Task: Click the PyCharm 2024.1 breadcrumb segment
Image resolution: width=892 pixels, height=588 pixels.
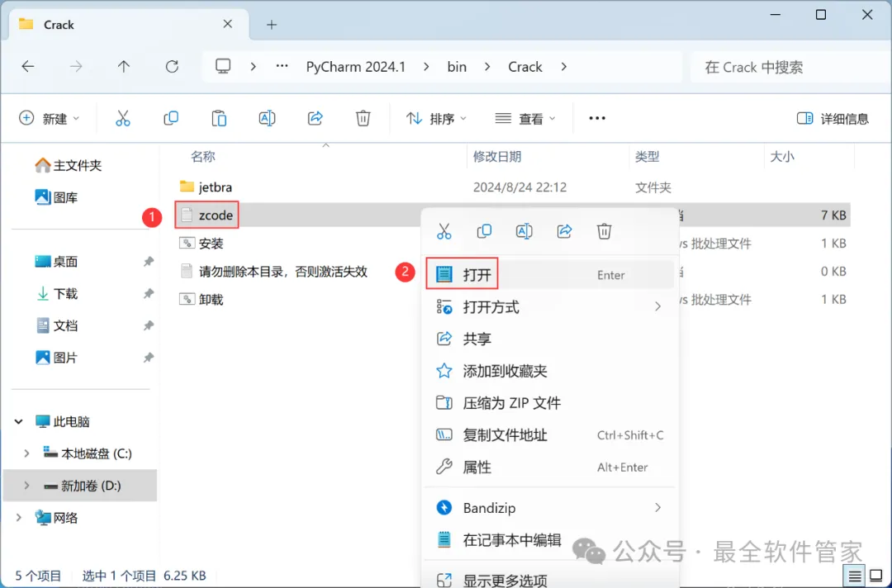Action: click(x=356, y=67)
